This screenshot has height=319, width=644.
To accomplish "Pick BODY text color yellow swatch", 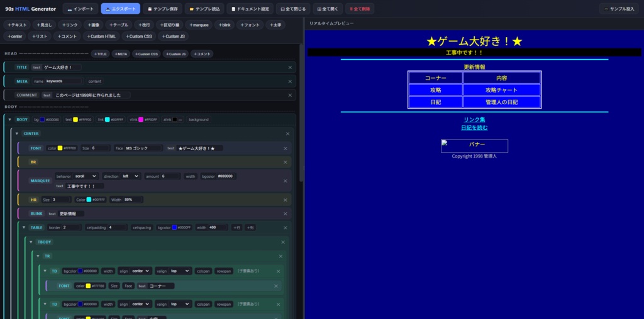I will (75, 120).
